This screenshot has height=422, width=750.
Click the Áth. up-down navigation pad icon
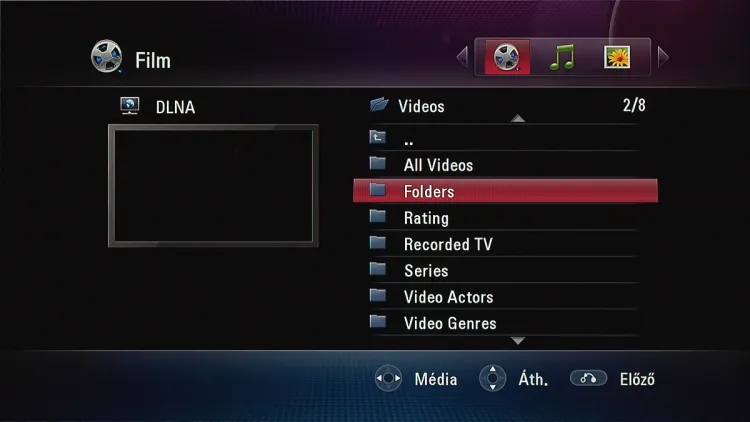(x=493, y=378)
